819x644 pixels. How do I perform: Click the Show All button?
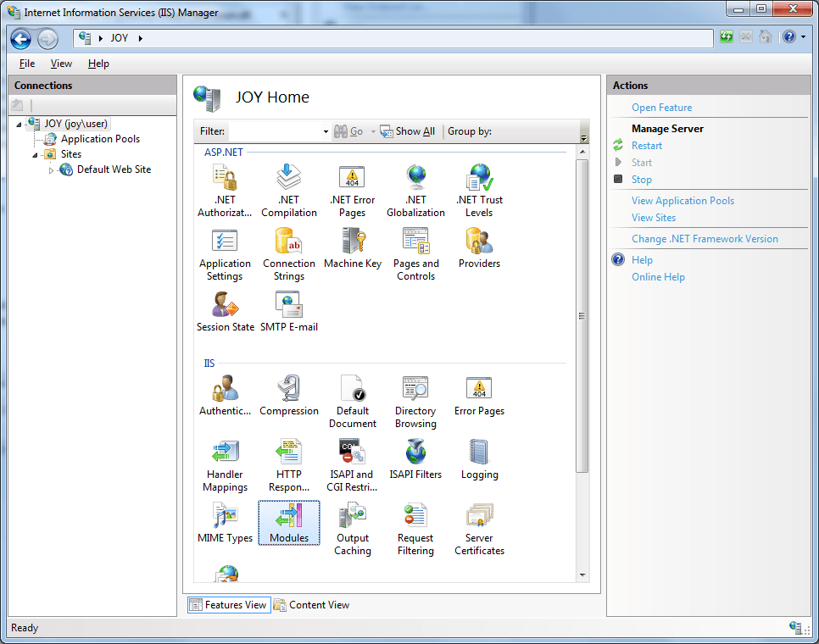click(408, 131)
